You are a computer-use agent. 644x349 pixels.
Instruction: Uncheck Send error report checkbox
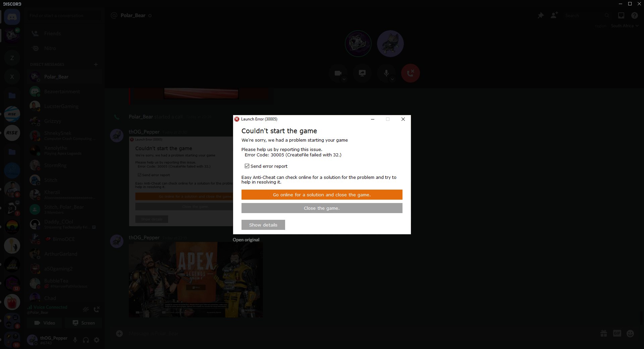point(247,166)
